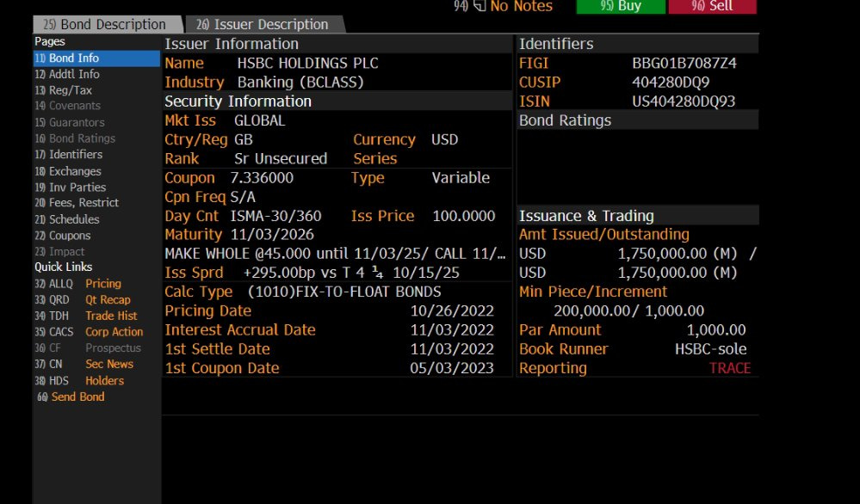Screen dimensions: 860x504
Task: Select the Bond Info page
Action: [96, 58]
